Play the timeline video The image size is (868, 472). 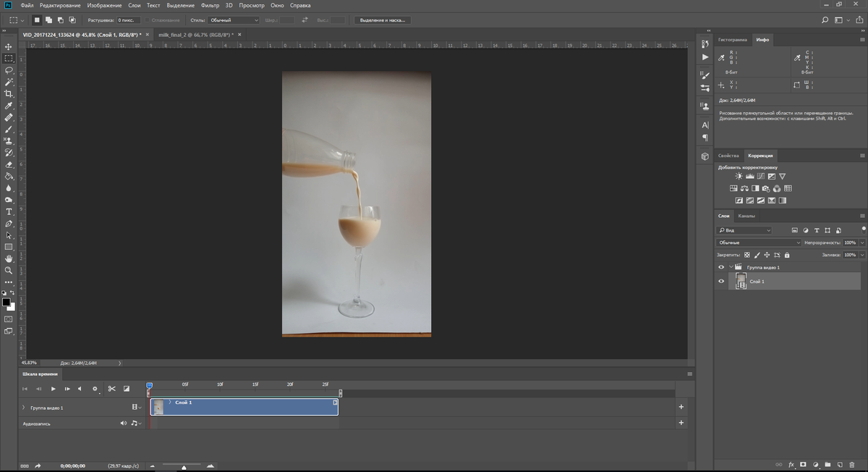53,389
